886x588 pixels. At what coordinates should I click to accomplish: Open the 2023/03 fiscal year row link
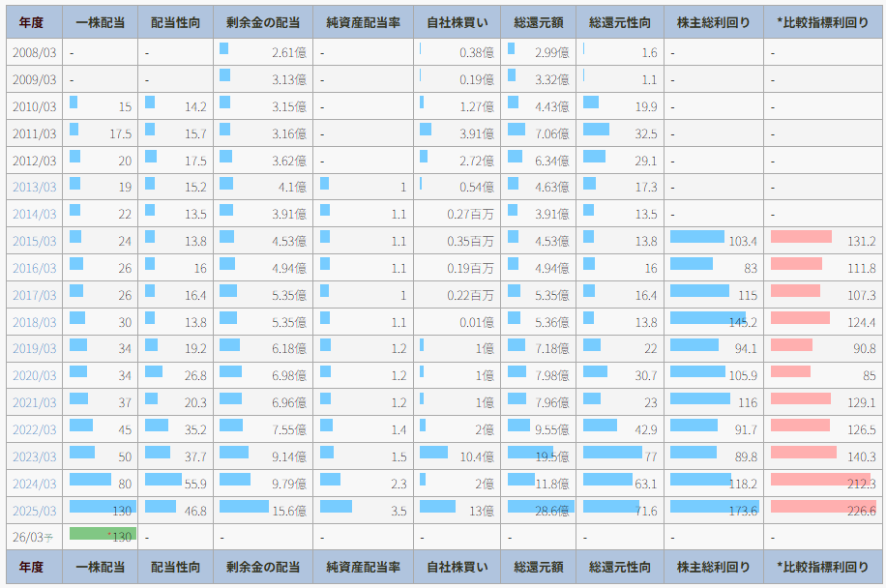(x=34, y=456)
